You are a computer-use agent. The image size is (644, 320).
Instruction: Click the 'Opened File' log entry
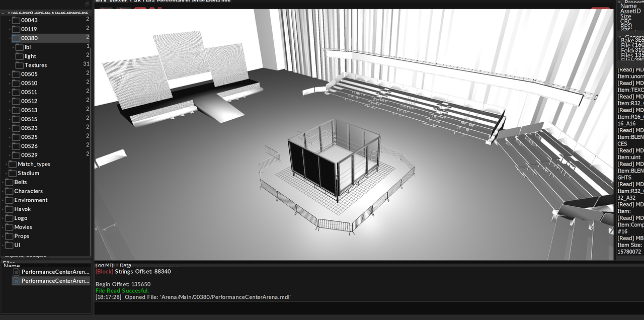[x=193, y=297]
